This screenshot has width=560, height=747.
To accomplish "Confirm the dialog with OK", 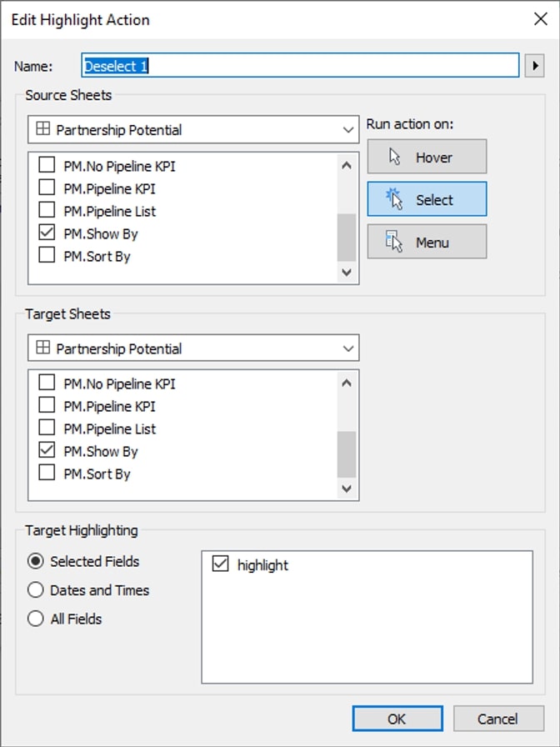I will (397, 719).
